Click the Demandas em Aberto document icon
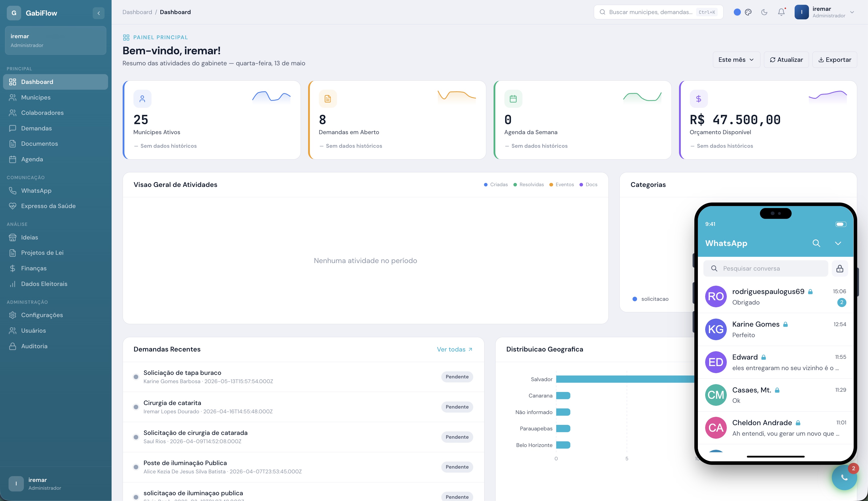The width and height of the screenshot is (868, 501). coord(328,99)
